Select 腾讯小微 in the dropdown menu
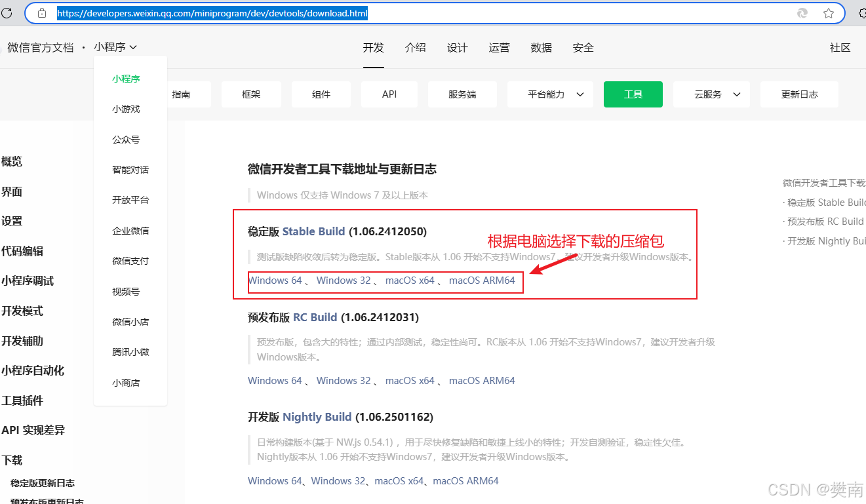The width and height of the screenshot is (866, 504). point(130,352)
